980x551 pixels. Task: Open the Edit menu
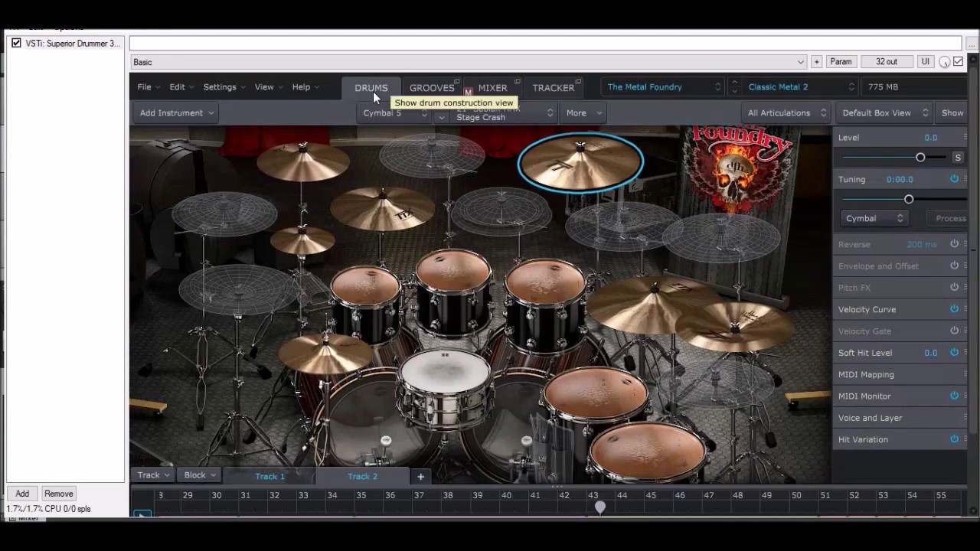click(x=181, y=87)
